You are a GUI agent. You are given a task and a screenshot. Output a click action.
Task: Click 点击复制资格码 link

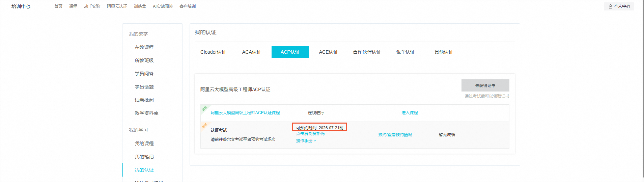(310, 134)
